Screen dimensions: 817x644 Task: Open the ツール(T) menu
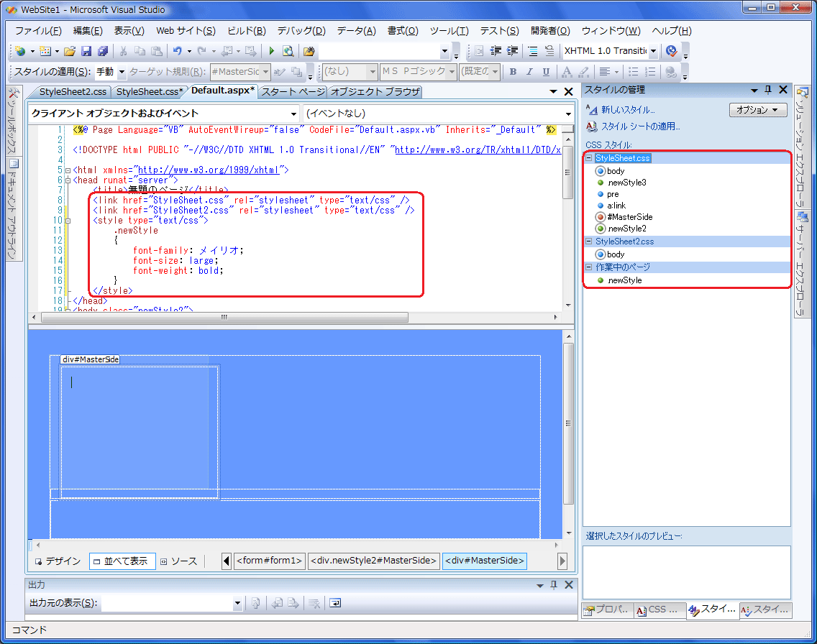pos(449,31)
